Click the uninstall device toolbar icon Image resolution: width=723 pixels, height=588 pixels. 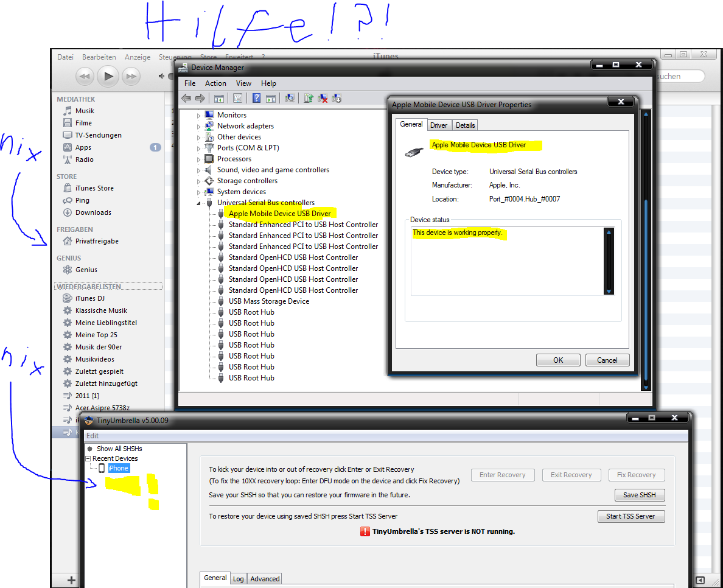323,98
